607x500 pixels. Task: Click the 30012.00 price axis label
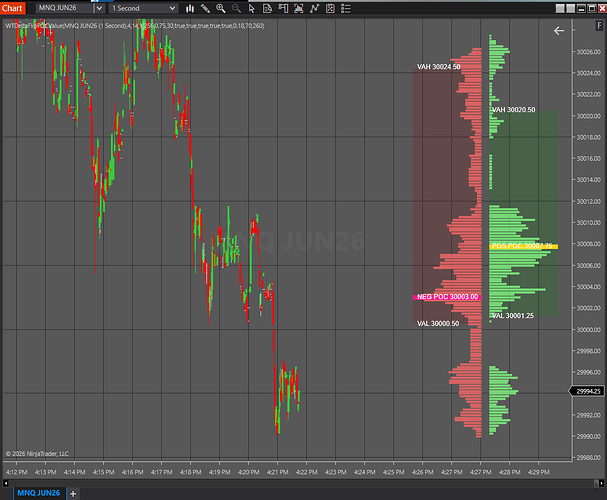click(x=588, y=201)
